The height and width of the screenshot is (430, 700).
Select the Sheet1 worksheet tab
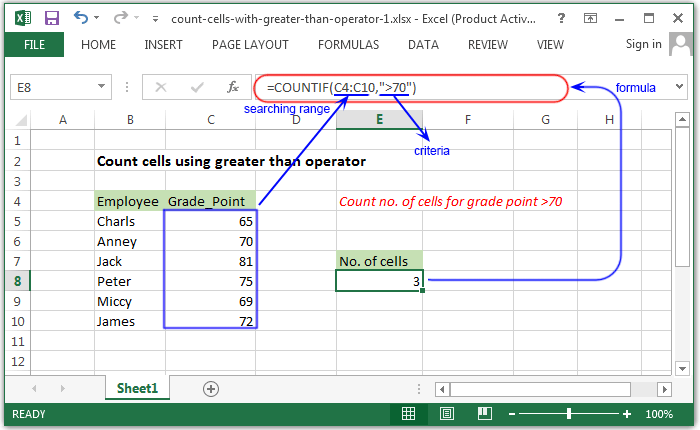(x=138, y=388)
